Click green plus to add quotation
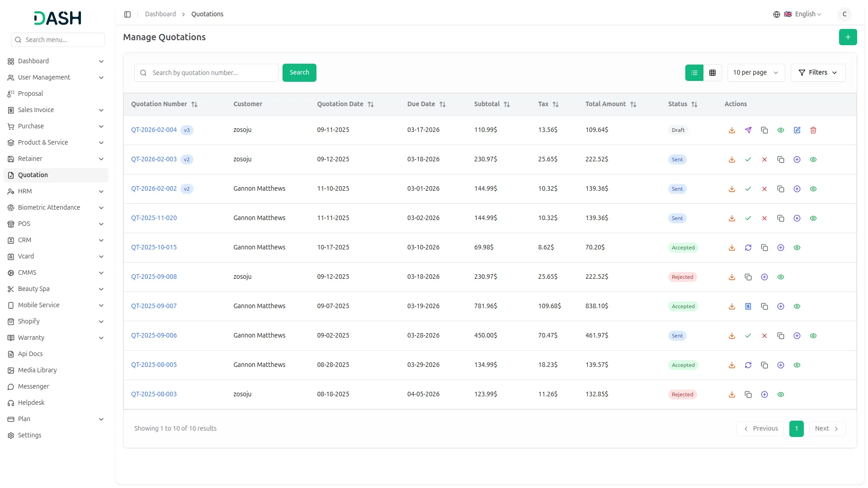 (x=848, y=37)
